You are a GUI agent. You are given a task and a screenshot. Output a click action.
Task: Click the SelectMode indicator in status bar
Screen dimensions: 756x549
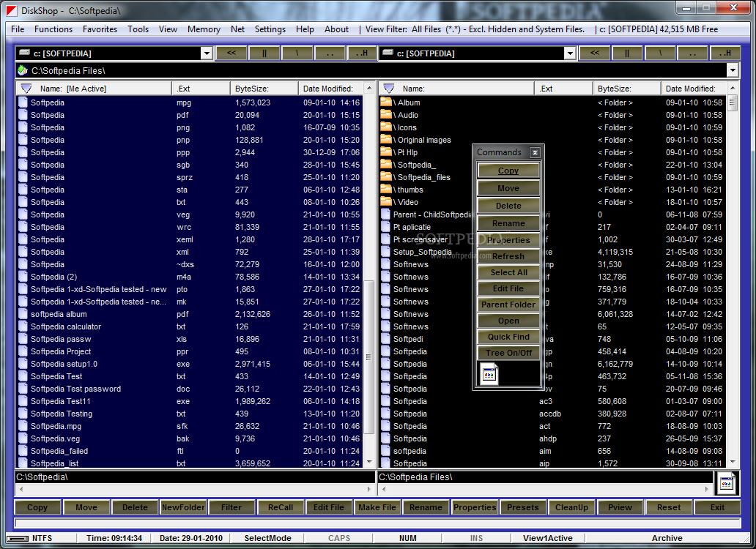[267, 538]
